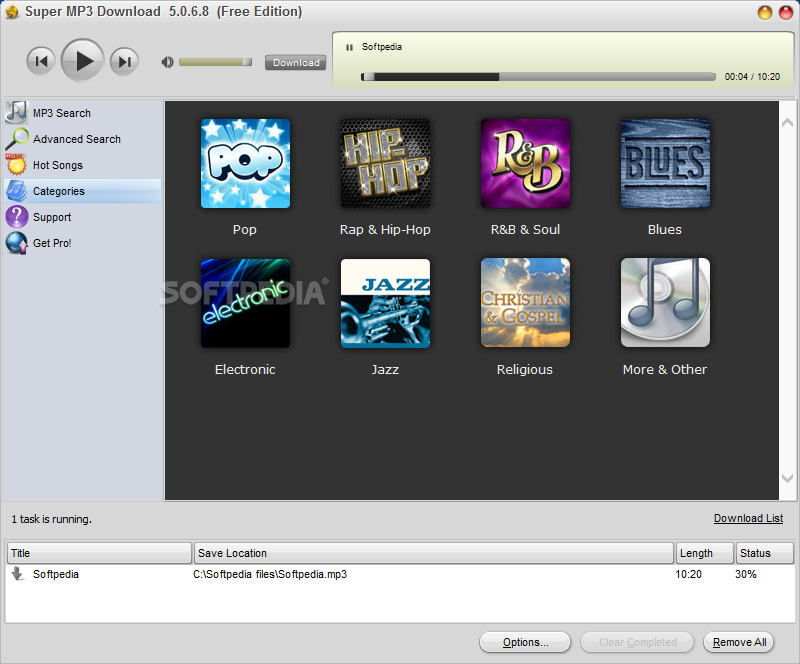Open the Support section
Screen dimensions: 800x664
pyautogui.click(x=52, y=217)
